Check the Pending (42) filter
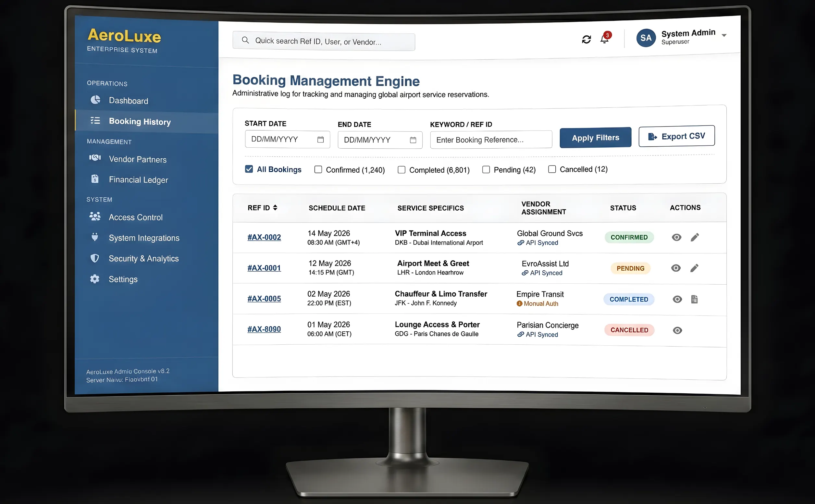The height and width of the screenshot is (504, 815). tap(486, 170)
